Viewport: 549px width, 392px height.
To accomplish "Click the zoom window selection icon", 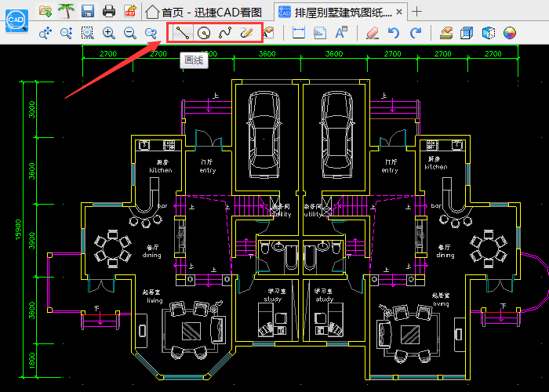I will (x=87, y=33).
